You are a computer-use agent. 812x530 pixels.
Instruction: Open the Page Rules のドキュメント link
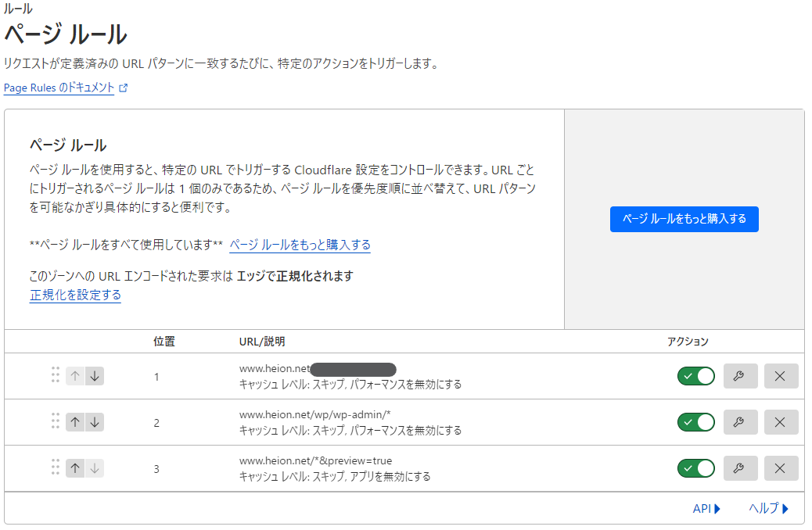[59, 88]
